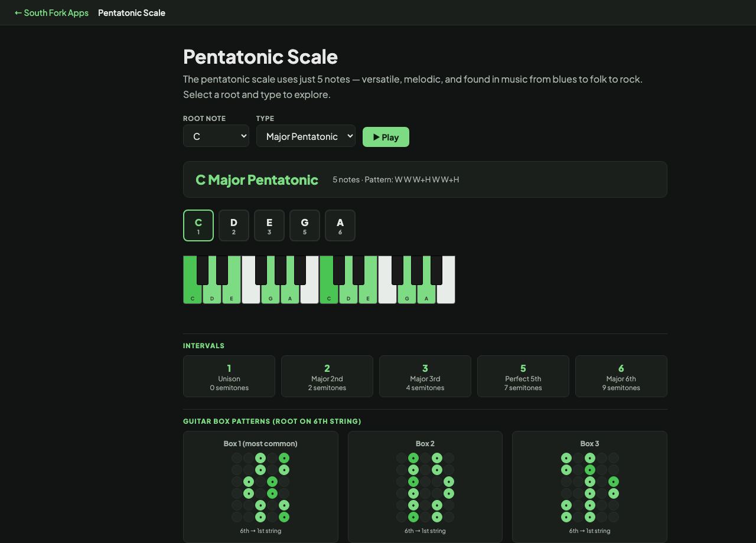Open the Type dropdown showing Major Pentatonic
The height and width of the screenshot is (543, 756).
coord(306,136)
